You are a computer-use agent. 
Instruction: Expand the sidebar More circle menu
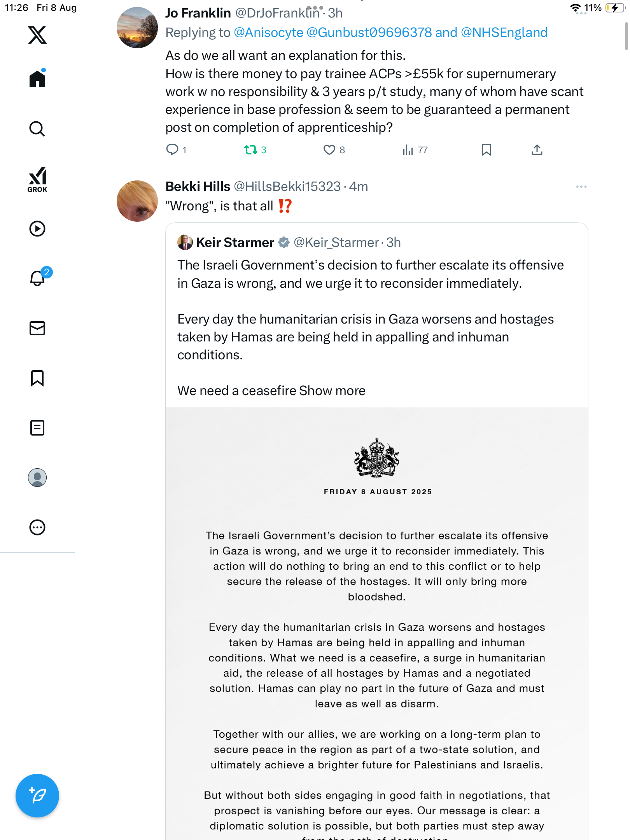coord(37,527)
